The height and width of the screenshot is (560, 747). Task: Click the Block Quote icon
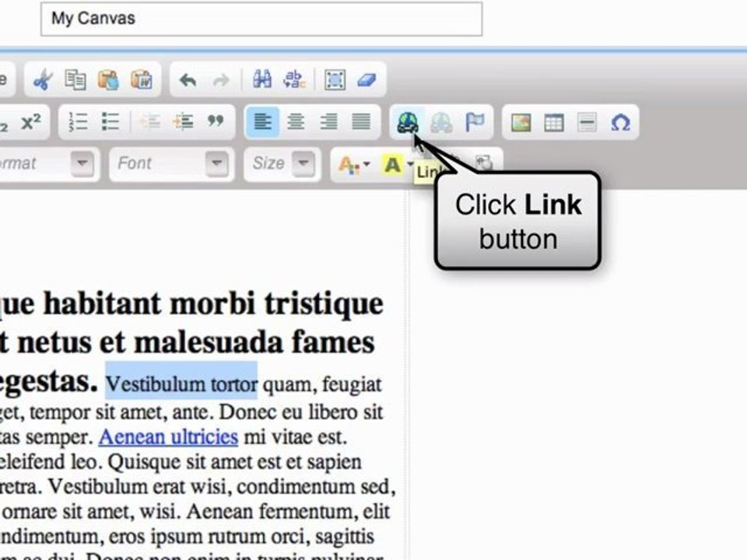(x=216, y=121)
